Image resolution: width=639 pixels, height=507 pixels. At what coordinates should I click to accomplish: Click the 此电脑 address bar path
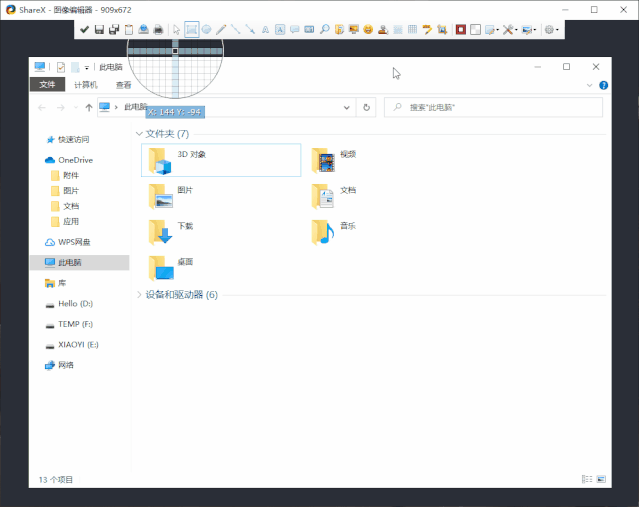pyautogui.click(x=136, y=107)
